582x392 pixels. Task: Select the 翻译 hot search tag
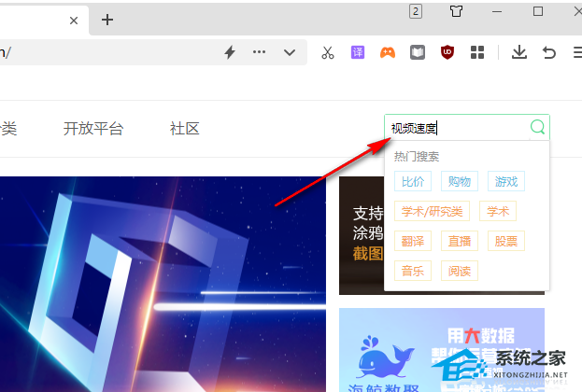click(x=413, y=241)
